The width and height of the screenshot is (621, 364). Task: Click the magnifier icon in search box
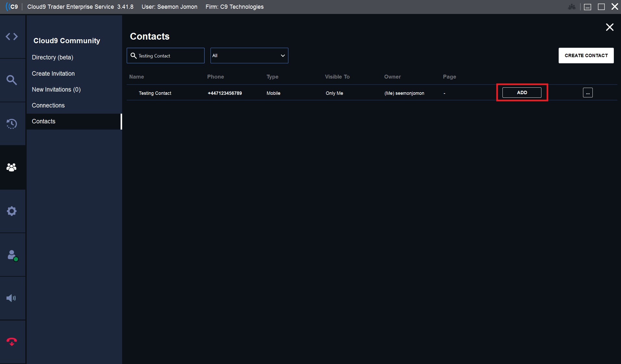133,56
